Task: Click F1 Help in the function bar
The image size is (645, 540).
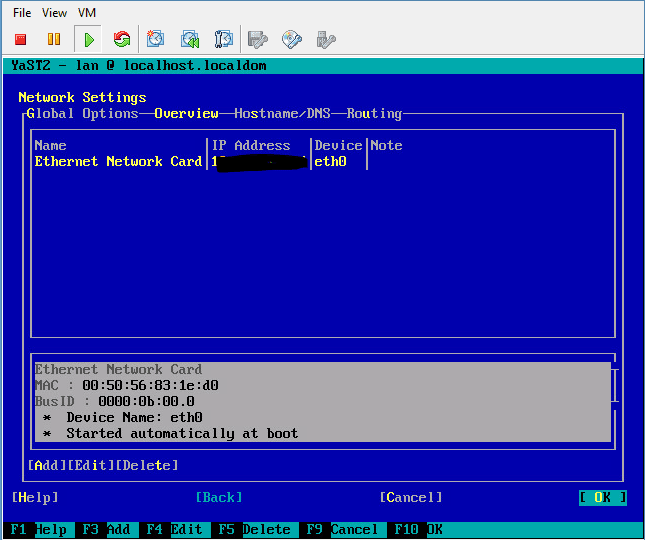Action: click(39, 529)
